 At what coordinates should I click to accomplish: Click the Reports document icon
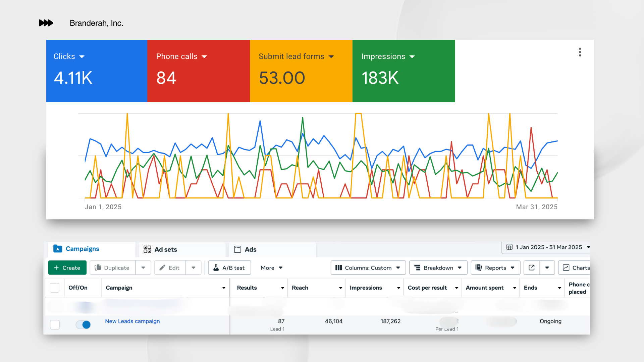(x=479, y=267)
